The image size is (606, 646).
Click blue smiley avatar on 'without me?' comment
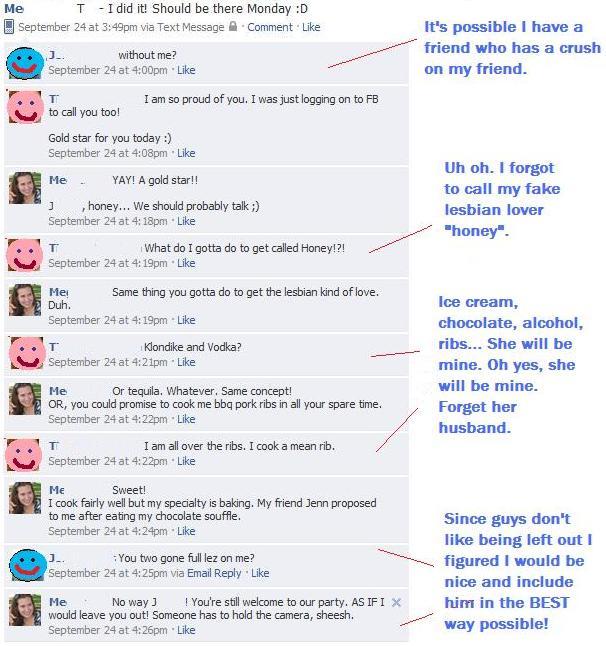coord(25,63)
